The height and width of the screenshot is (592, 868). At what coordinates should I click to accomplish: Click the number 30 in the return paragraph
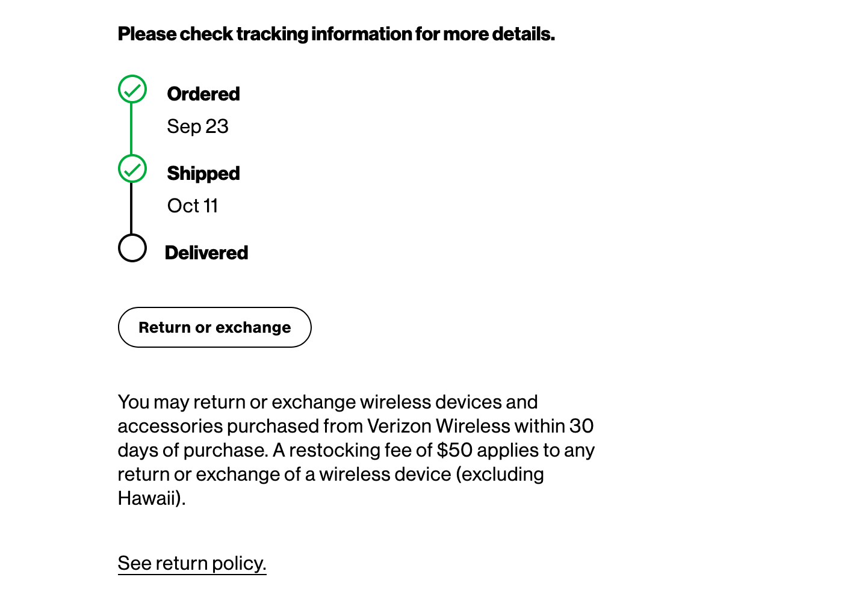click(581, 427)
